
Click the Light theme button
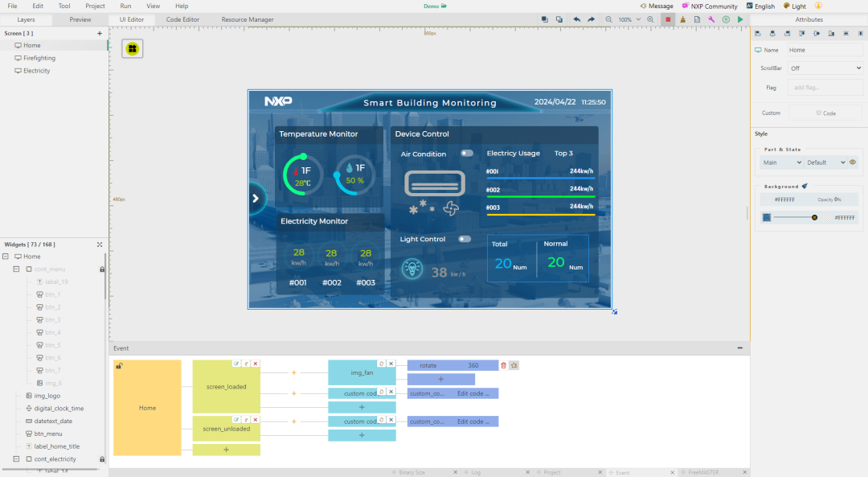click(x=794, y=6)
